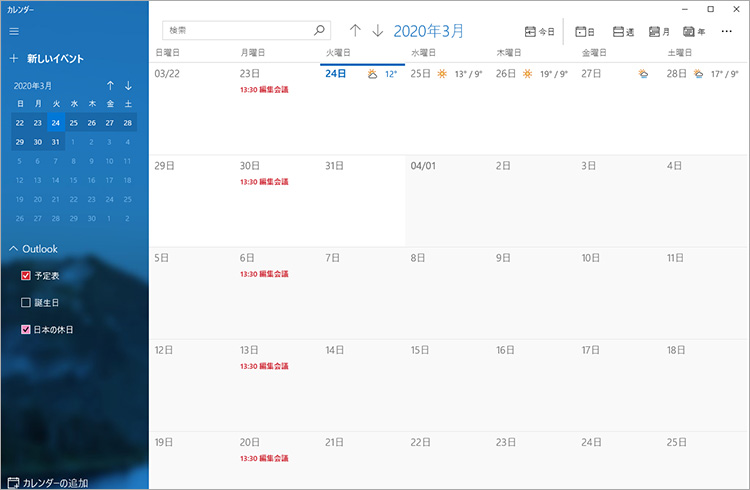Screen dimensions: 750x490
Task: Select day 31 in the mini calendar
Action: pos(56,142)
